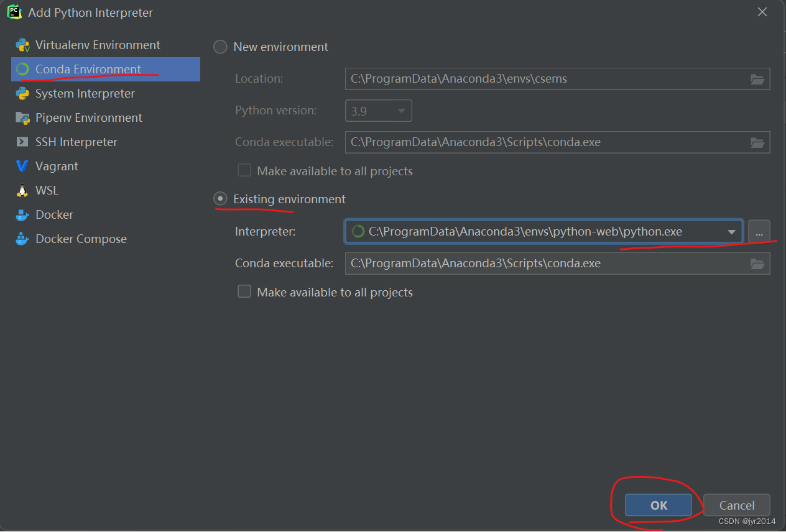Confirm with the OK button
786x532 pixels.
point(659,505)
